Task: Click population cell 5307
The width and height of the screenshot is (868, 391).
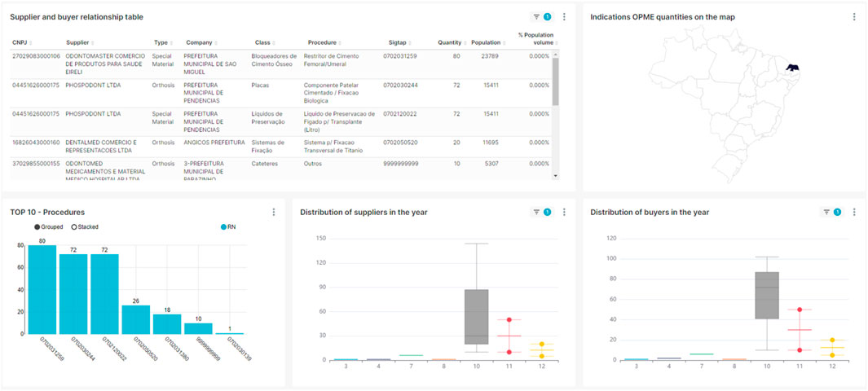Action: (x=491, y=165)
